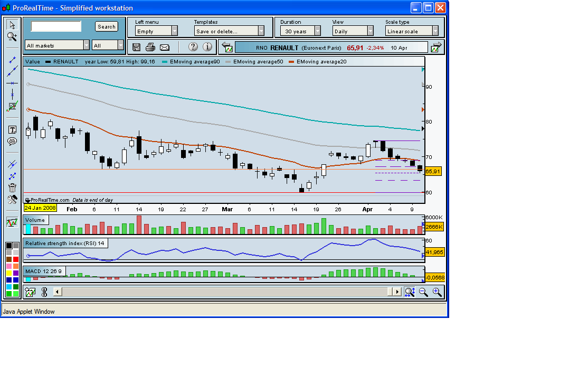This screenshot has height=384, width=588.
Task: Select the horizontal line drawing tool
Action: pyautogui.click(x=12, y=82)
